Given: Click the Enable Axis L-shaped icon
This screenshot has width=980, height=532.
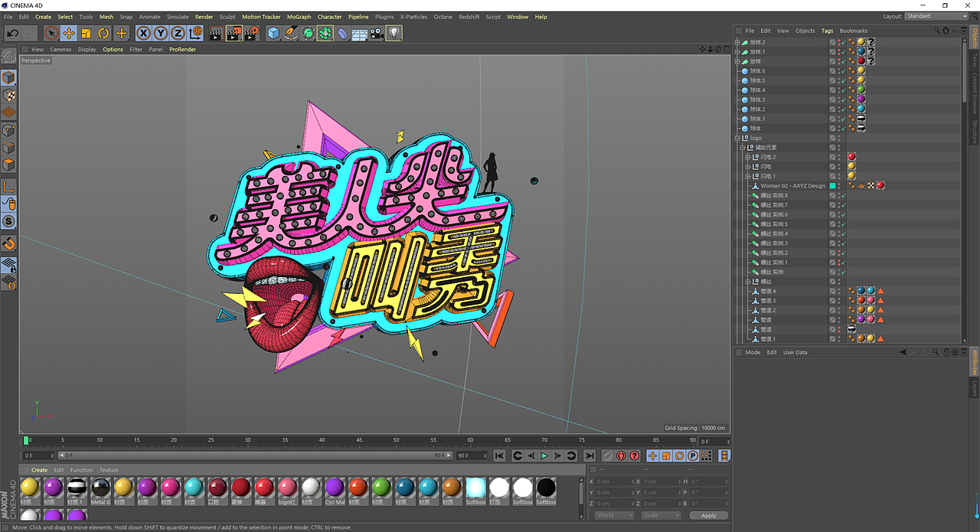Looking at the screenshot, I should [x=8, y=186].
